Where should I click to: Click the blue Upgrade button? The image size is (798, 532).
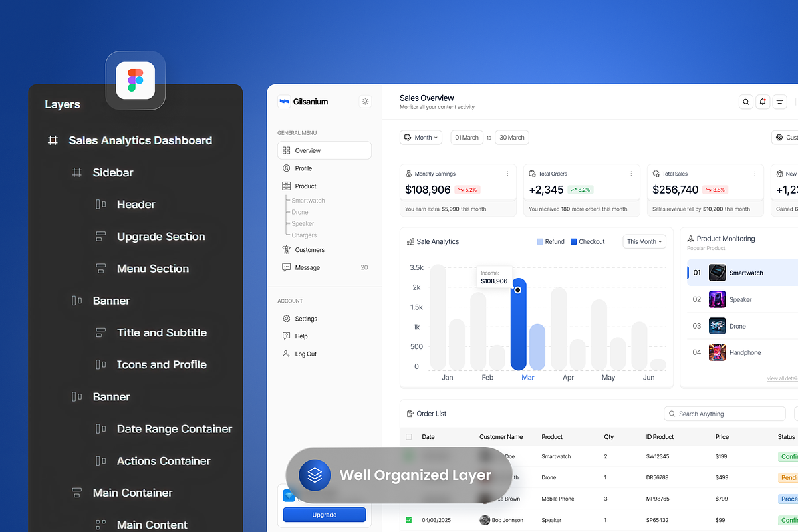pyautogui.click(x=325, y=515)
